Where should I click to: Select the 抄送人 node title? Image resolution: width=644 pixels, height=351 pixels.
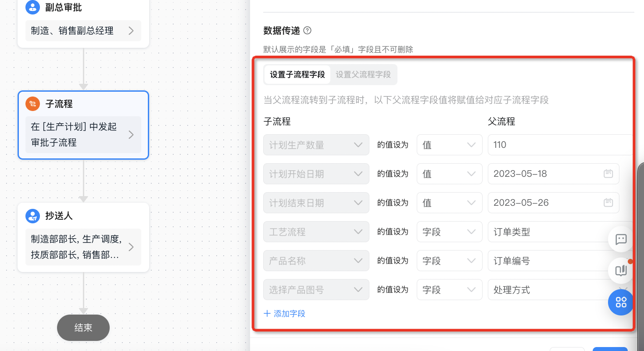tap(59, 216)
